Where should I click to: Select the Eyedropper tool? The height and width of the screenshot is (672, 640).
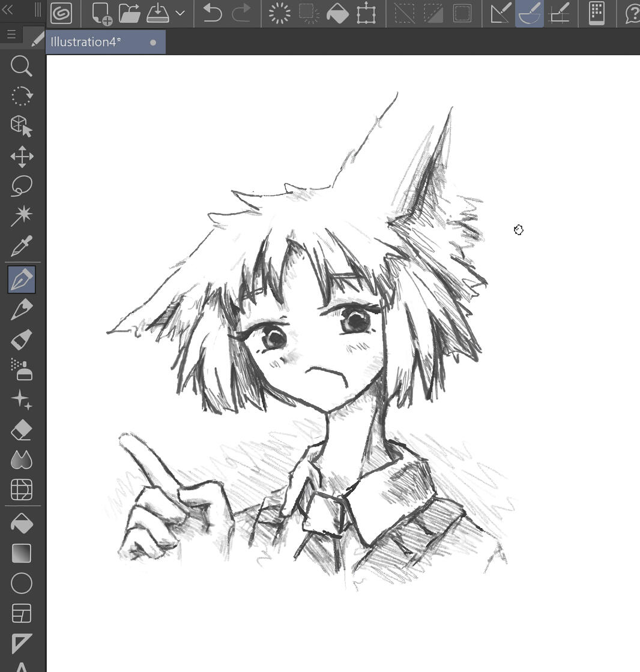pos(22,246)
